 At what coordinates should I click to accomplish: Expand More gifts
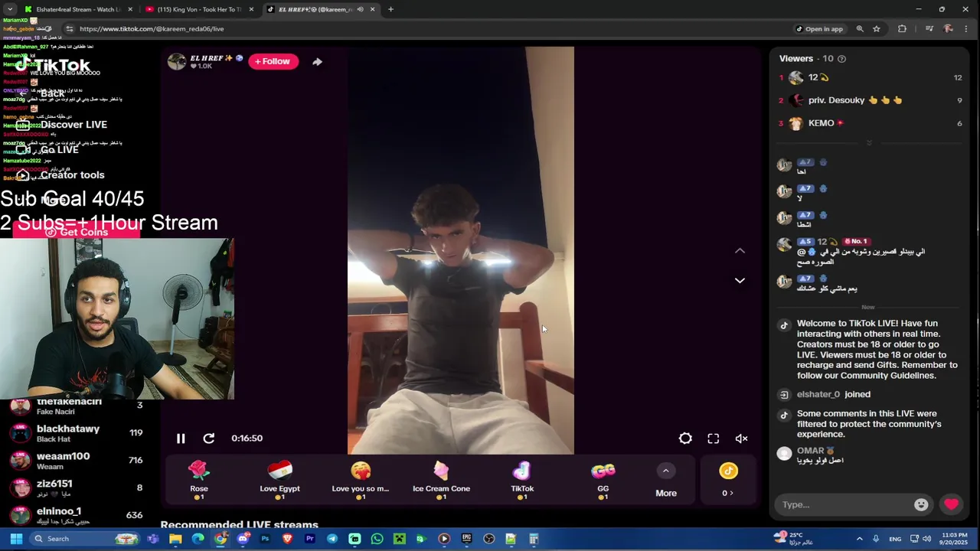[x=666, y=481]
